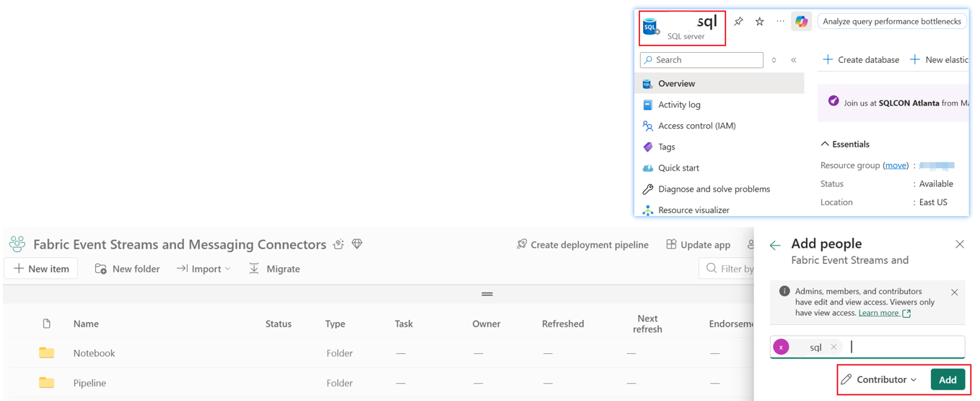Click the Owner column header
The image size is (980, 401).
pos(486,324)
